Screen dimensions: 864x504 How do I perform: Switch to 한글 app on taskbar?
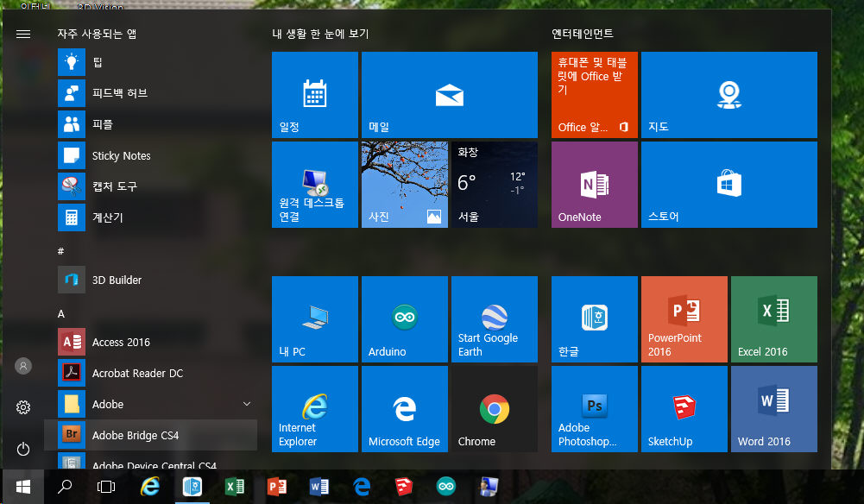[192, 487]
